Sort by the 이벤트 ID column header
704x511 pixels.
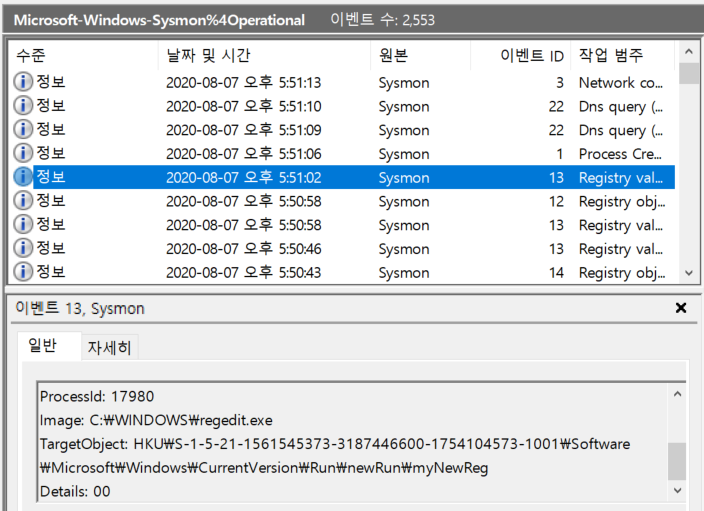click(x=521, y=56)
